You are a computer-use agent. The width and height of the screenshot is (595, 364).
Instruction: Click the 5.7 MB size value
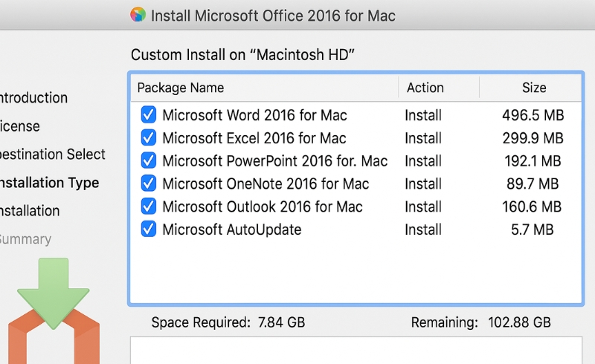533,230
